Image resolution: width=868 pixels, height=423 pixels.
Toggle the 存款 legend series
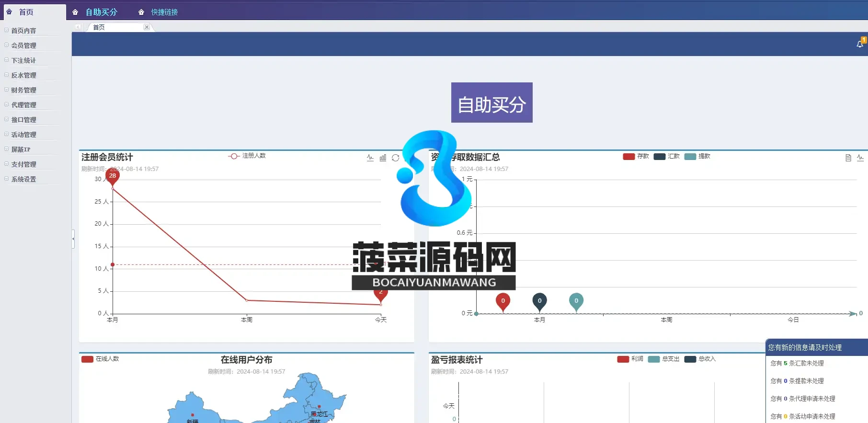[636, 156]
